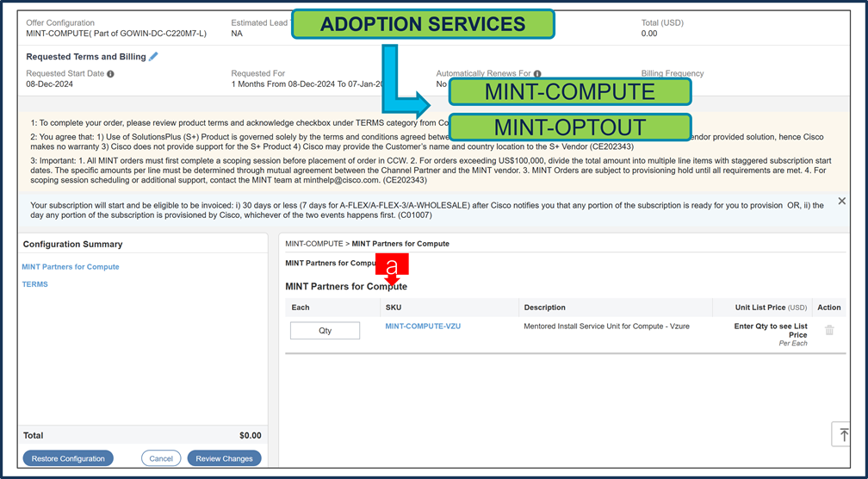The height and width of the screenshot is (479, 868).
Task: Show info for Requested Start Date
Action: 111,73
